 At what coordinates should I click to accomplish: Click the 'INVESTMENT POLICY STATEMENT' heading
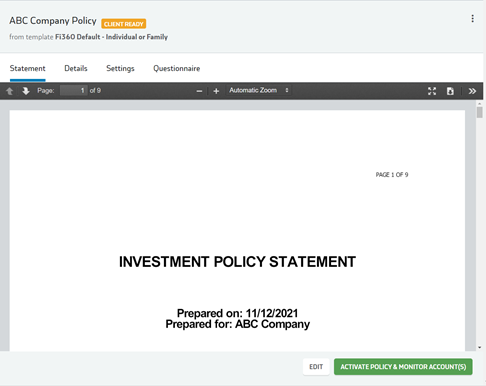coord(237,262)
